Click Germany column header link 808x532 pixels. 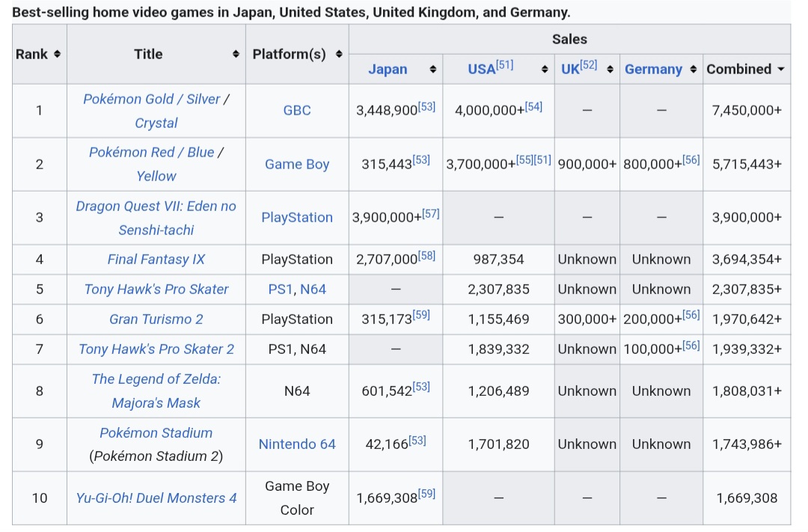tap(653, 69)
